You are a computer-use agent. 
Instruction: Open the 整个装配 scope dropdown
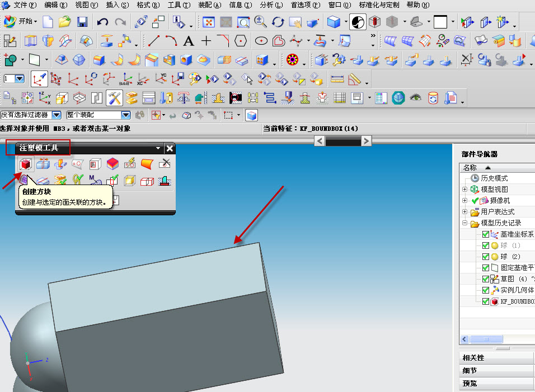click(x=126, y=115)
